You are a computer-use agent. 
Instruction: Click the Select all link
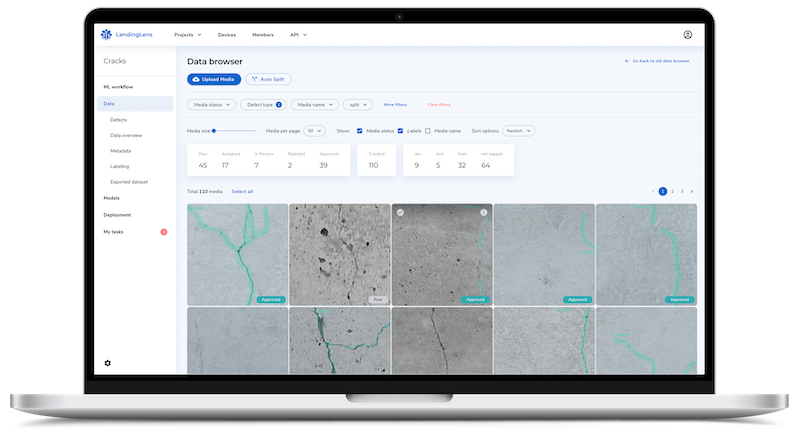click(x=242, y=192)
